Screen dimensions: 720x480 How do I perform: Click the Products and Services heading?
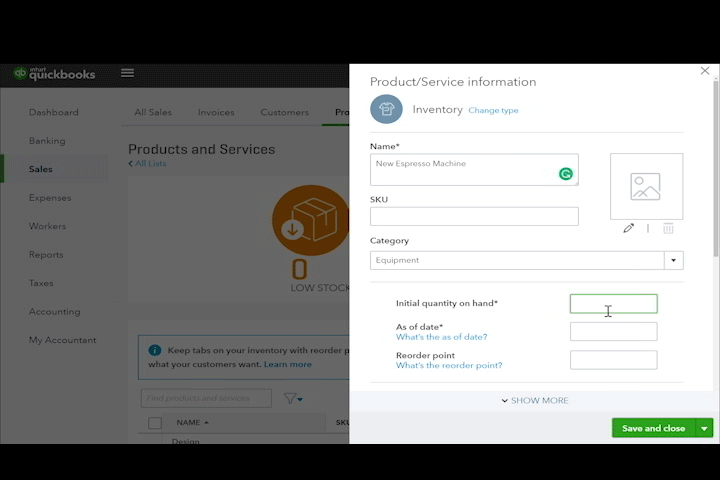coord(202,149)
